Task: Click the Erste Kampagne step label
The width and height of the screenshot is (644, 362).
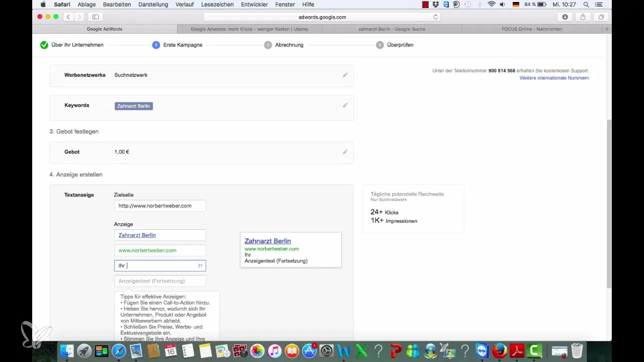Action: coord(183,45)
